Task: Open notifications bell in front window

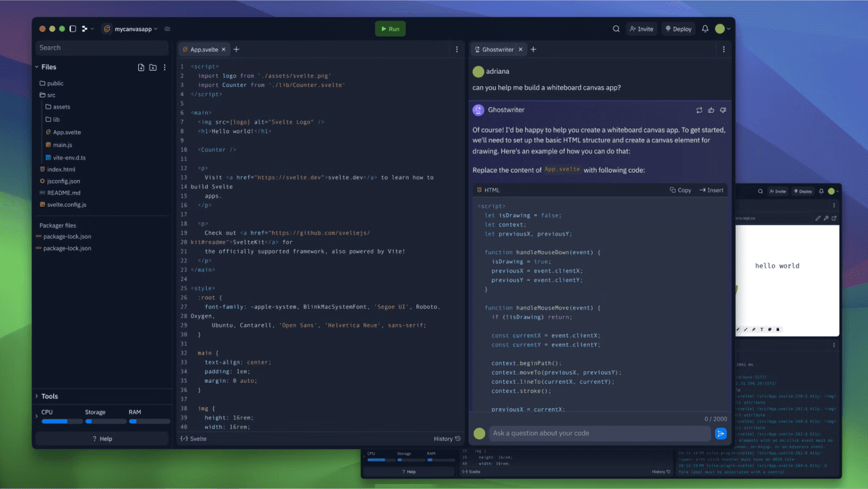Action: 705,29
